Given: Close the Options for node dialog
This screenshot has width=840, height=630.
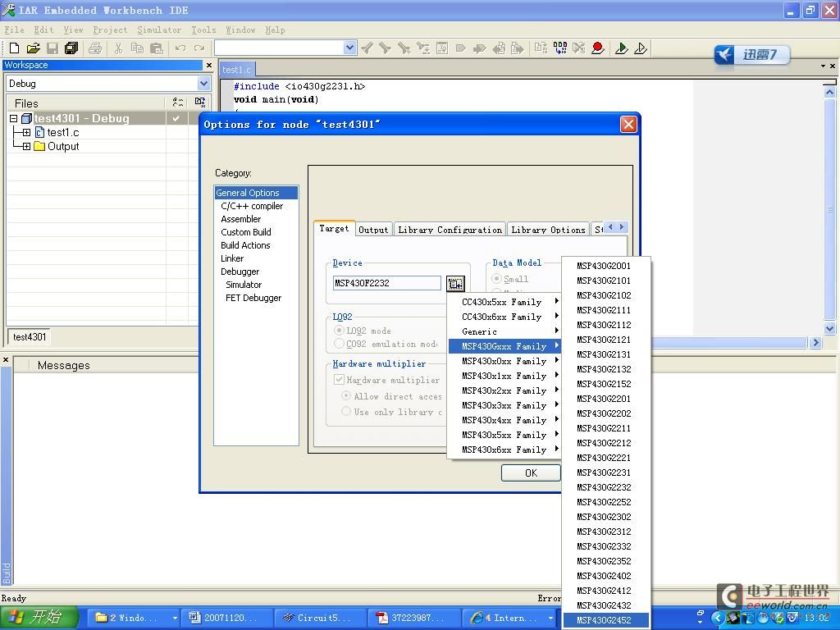Looking at the screenshot, I should point(628,125).
